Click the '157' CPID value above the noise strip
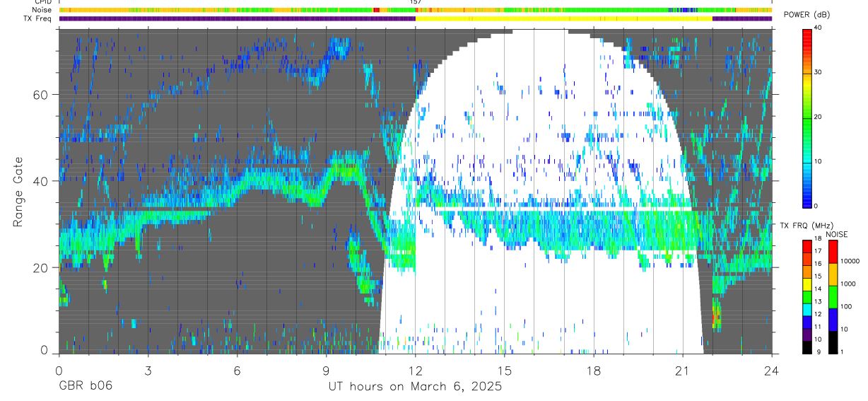Screen dimensions: 868x401 pos(416,2)
